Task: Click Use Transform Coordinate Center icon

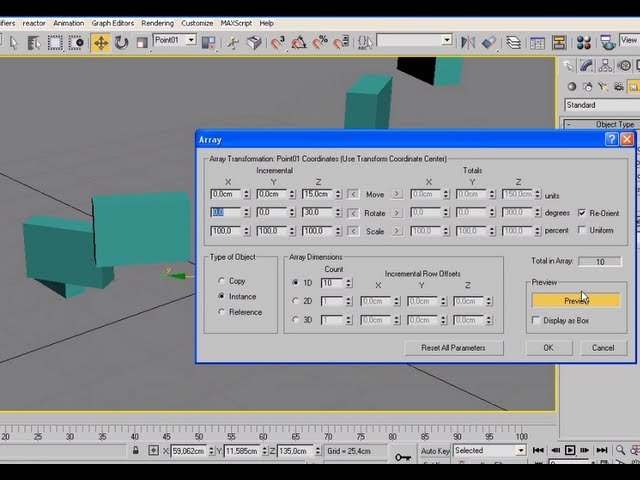Action: 208,42
